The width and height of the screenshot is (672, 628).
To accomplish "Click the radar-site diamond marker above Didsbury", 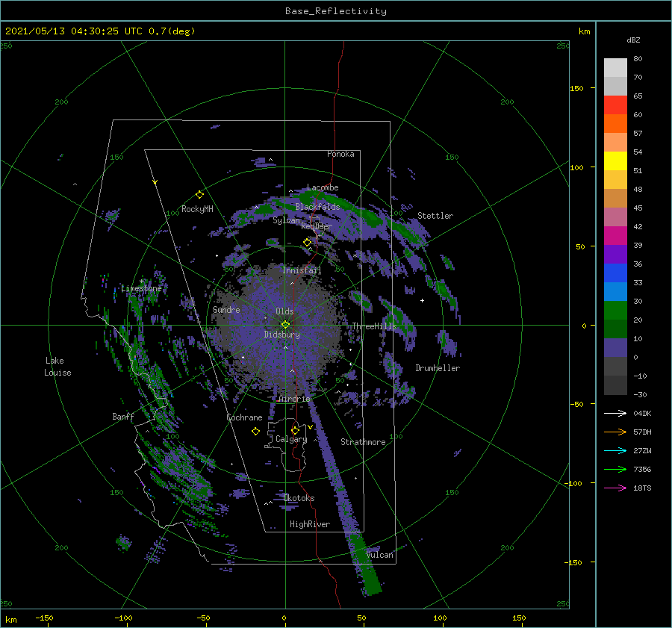I will click(x=285, y=325).
